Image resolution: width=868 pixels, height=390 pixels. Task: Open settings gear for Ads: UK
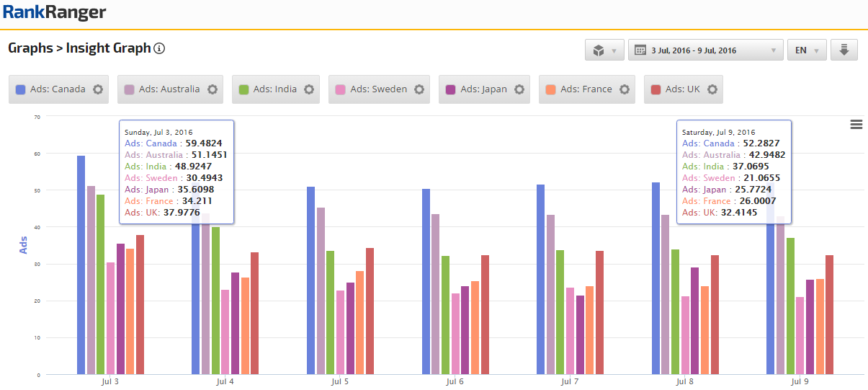click(712, 89)
